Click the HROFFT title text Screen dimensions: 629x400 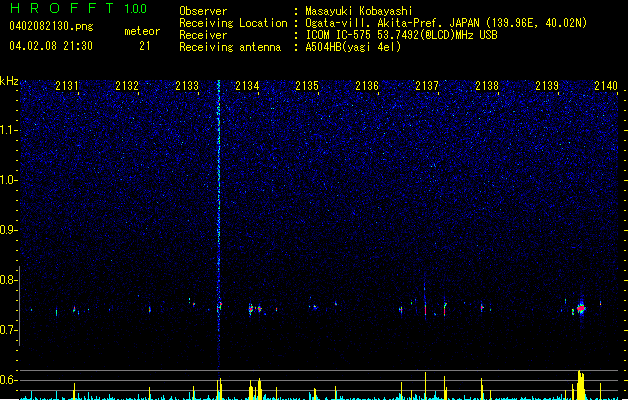point(62,8)
